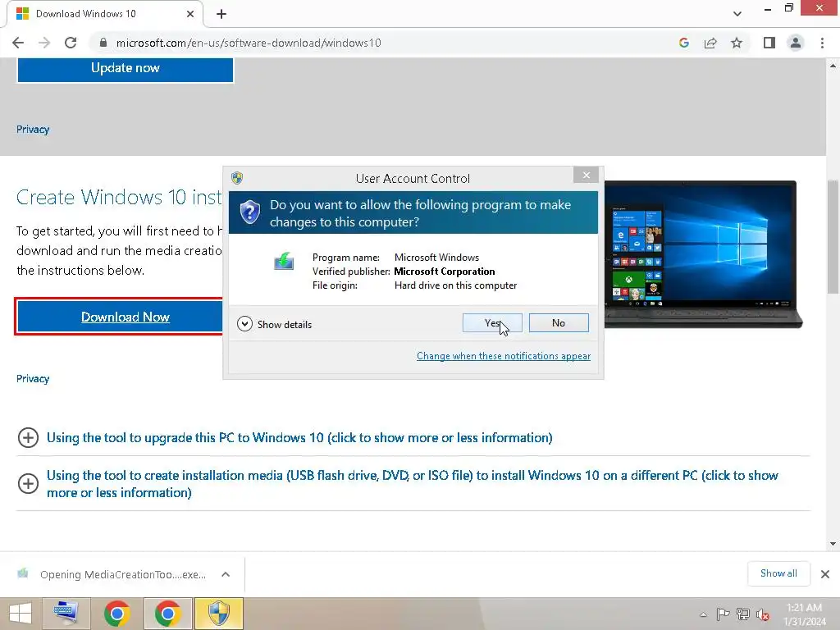Open the first Chrome taskbar icon
The width and height of the screenshot is (840, 630).
[117, 614]
